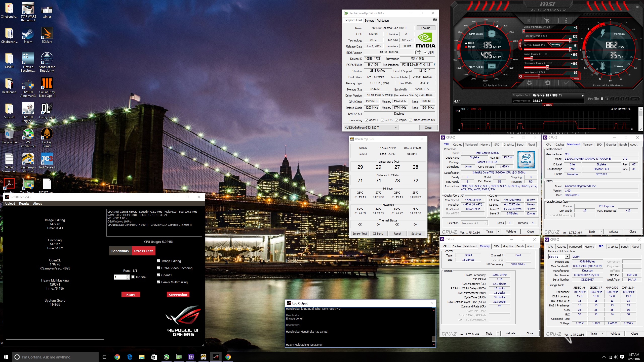This screenshot has width=644, height=362.
Task: Click the Bus Interface question mark in GPU-Z
Action: point(434,65)
